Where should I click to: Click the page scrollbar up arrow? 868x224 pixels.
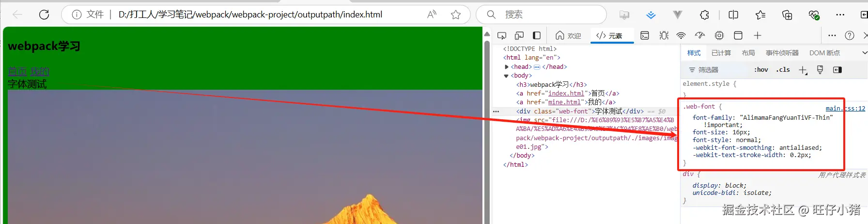coord(487,33)
